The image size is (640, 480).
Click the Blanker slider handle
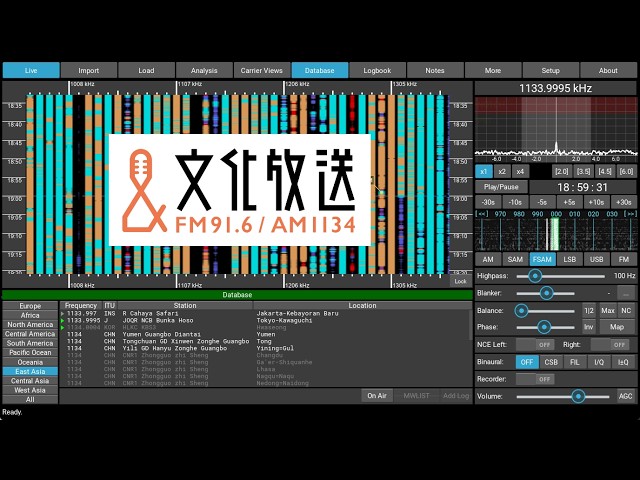point(547,293)
